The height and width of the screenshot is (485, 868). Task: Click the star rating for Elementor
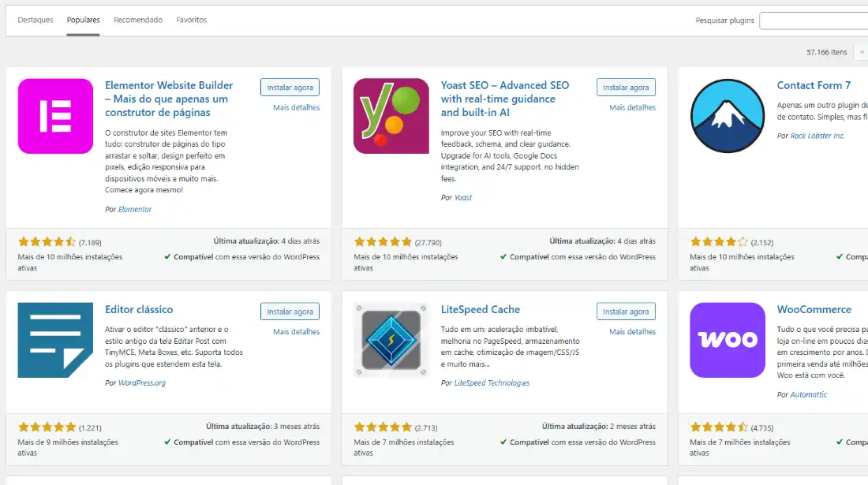47,241
